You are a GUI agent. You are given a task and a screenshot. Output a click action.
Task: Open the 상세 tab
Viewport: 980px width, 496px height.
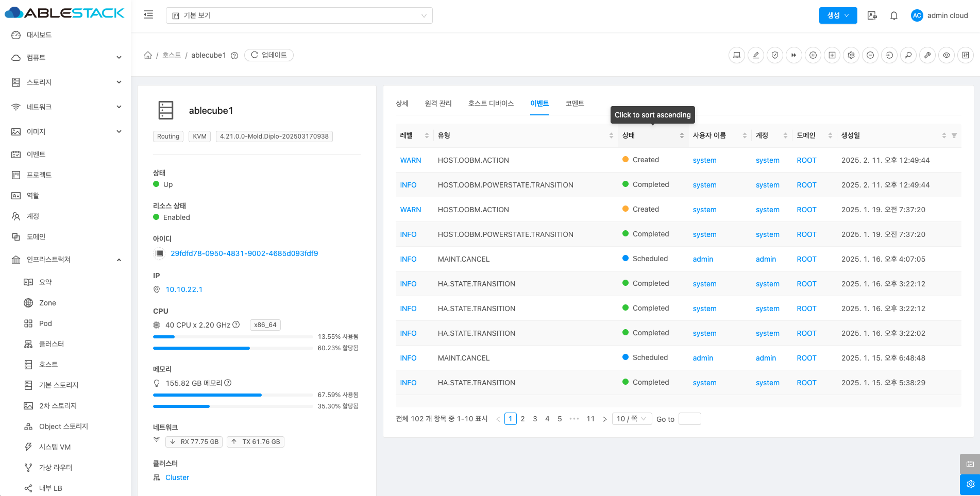pyautogui.click(x=402, y=104)
